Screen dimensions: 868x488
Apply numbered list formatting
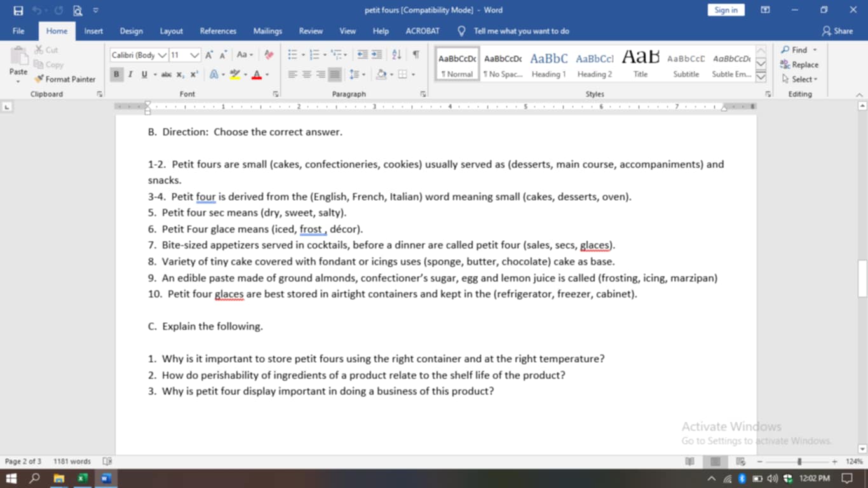pos(314,55)
